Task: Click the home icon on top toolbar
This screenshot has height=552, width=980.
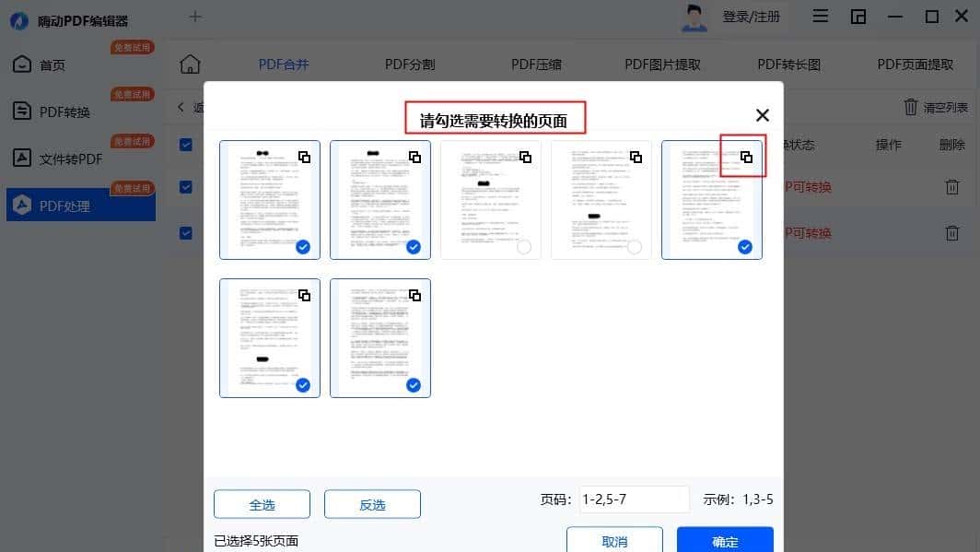Action: pos(190,64)
